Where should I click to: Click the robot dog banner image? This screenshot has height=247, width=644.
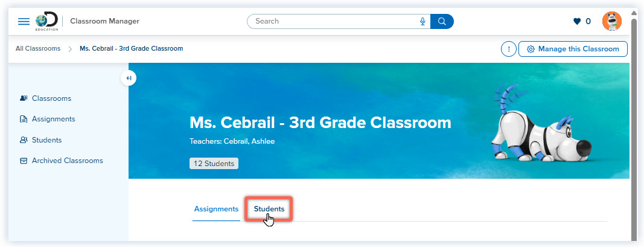[x=541, y=123]
